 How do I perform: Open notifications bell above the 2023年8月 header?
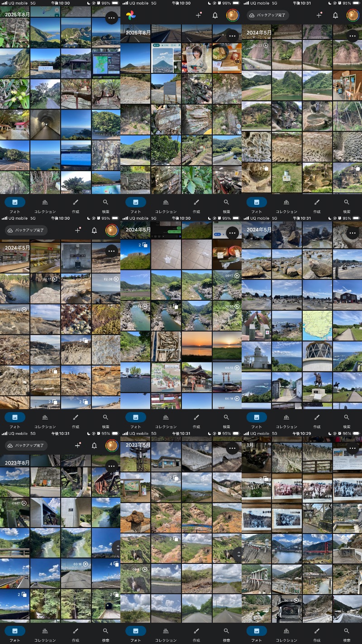(x=94, y=445)
